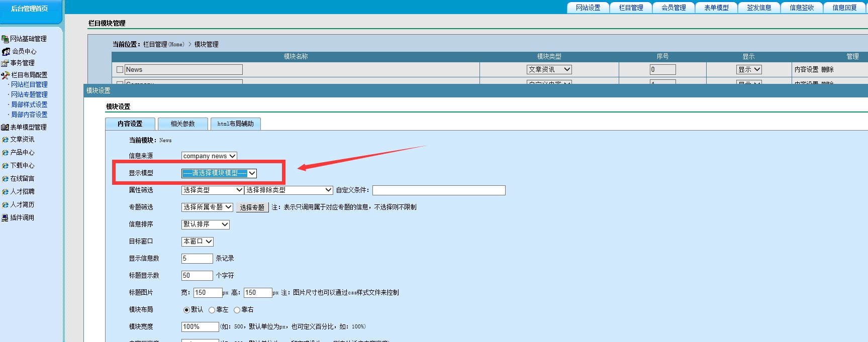
Task: Switch to the 相关参数 tab
Action: coord(182,124)
